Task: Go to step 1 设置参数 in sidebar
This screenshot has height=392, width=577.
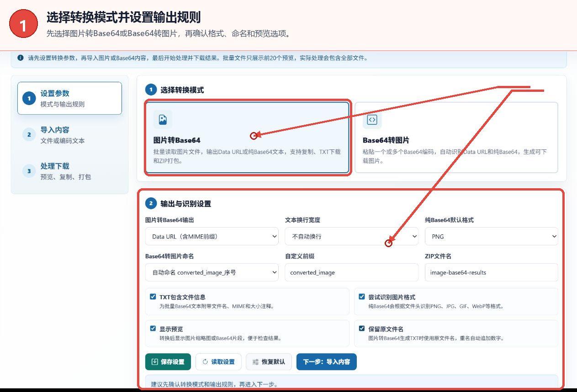Action: coord(69,98)
